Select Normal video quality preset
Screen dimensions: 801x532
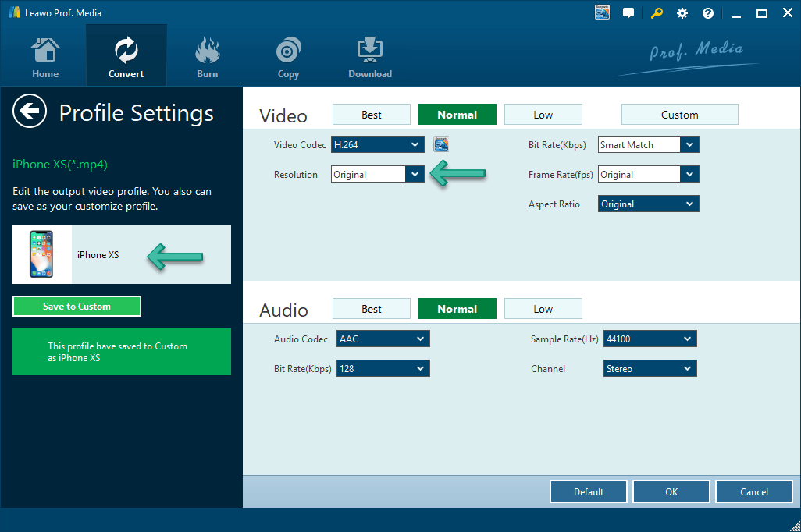457,115
